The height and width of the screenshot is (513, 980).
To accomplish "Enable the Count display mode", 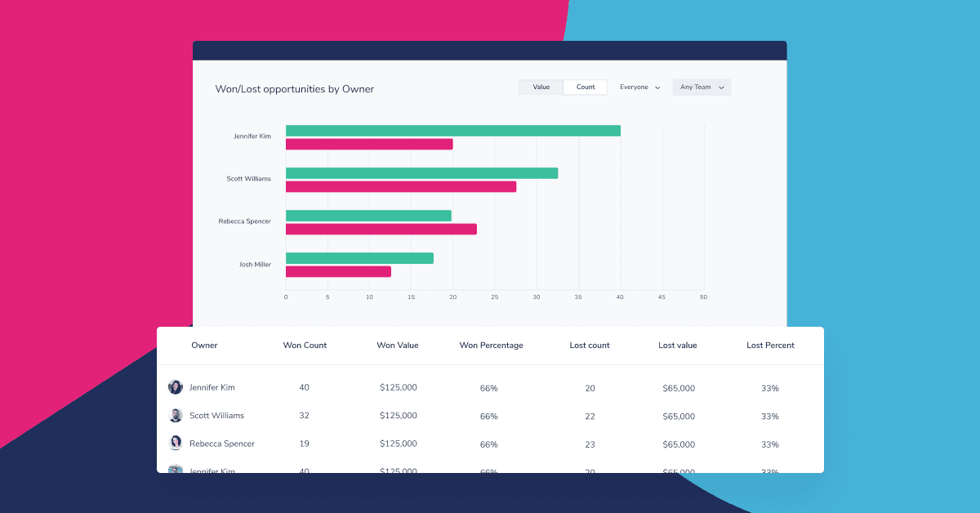I will click(x=585, y=86).
